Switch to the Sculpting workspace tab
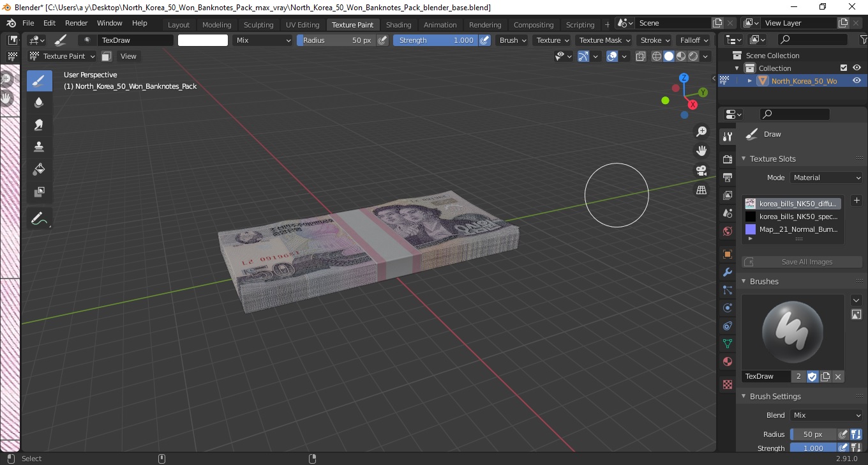This screenshot has width=868, height=465. pos(258,25)
